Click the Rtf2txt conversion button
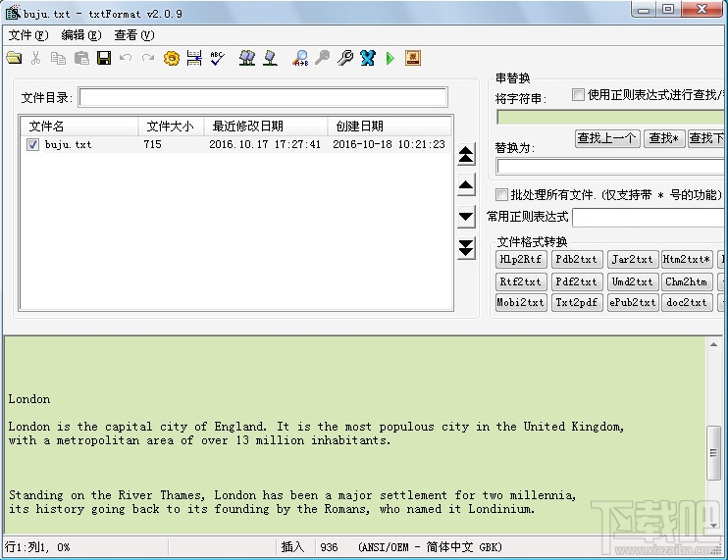728x560 pixels. click(520, 281)
